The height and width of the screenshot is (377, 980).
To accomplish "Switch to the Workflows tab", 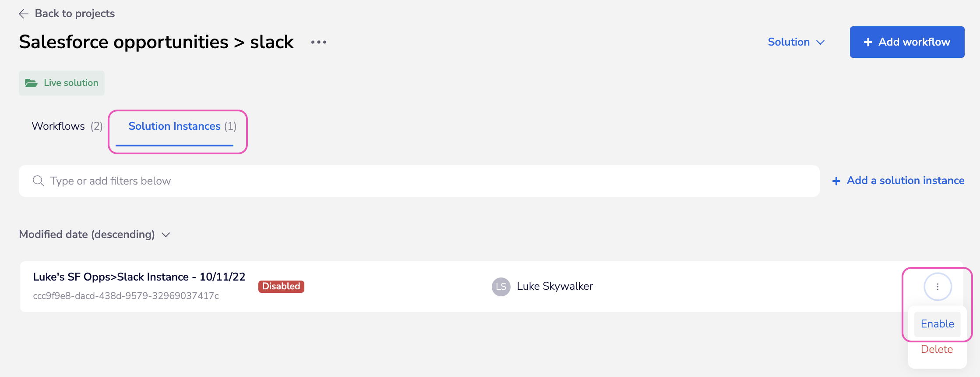I will click(x=67, y=126).
